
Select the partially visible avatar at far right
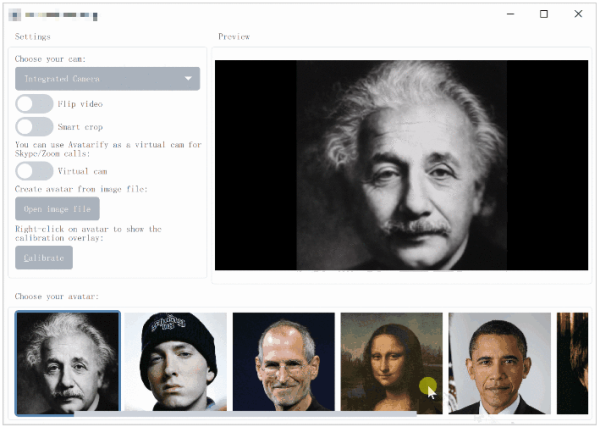(x=572, y=362)
